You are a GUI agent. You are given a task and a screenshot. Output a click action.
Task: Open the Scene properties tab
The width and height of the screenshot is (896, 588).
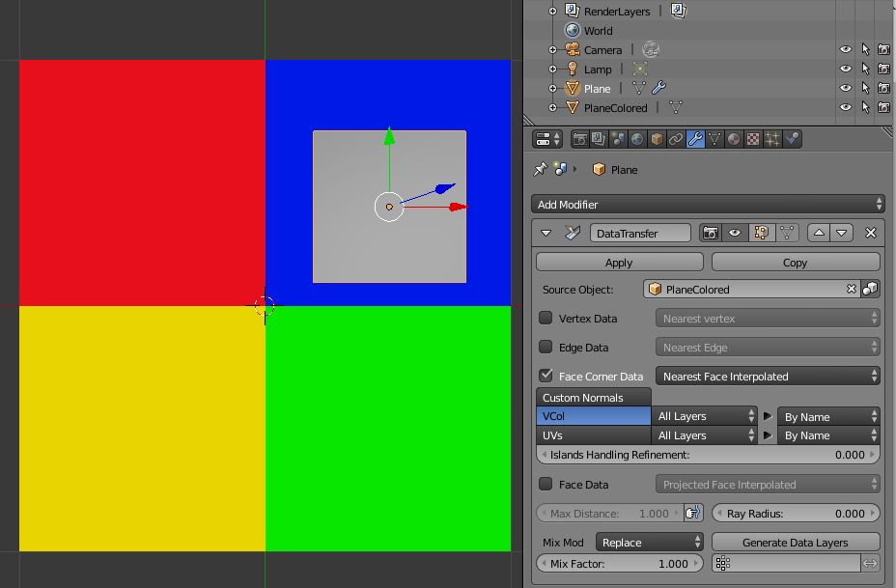[618, 139]
